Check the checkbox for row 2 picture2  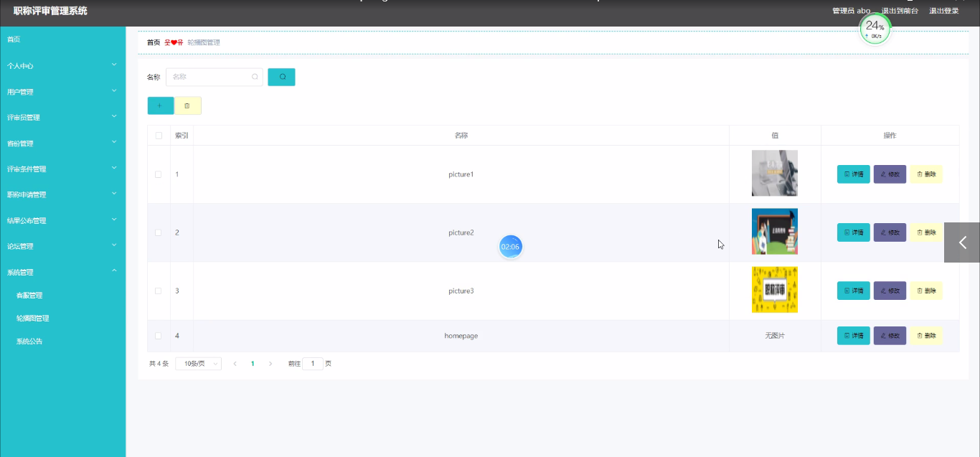coord(159,232)
